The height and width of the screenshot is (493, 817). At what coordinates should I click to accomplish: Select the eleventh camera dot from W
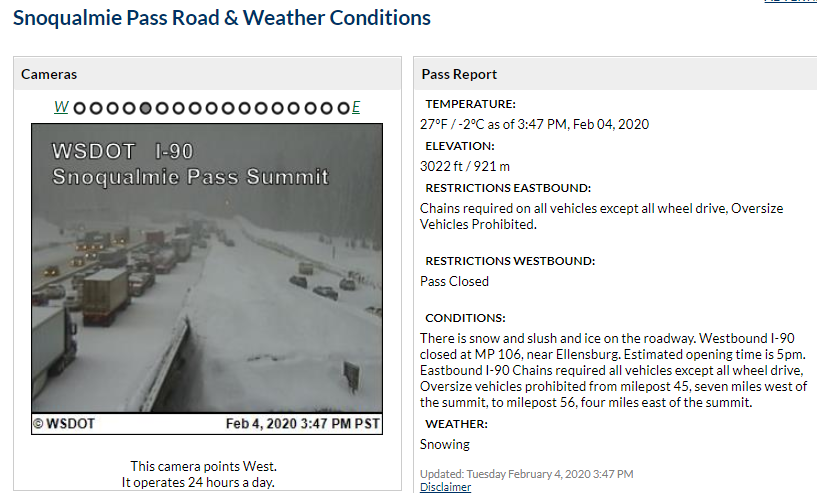pyautogui.click(x=244, y=108)
